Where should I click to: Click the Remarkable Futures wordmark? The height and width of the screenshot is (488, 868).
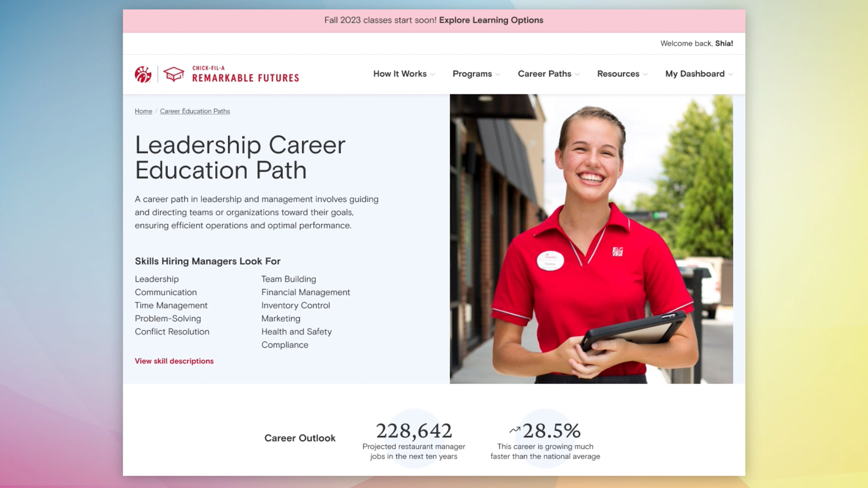(245, 78)
